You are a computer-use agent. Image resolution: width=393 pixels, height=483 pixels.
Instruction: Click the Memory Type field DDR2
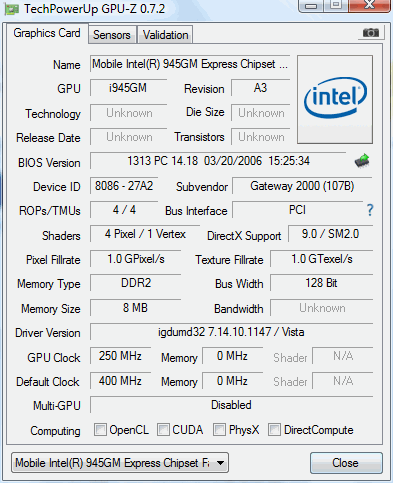tap(136, 283)
